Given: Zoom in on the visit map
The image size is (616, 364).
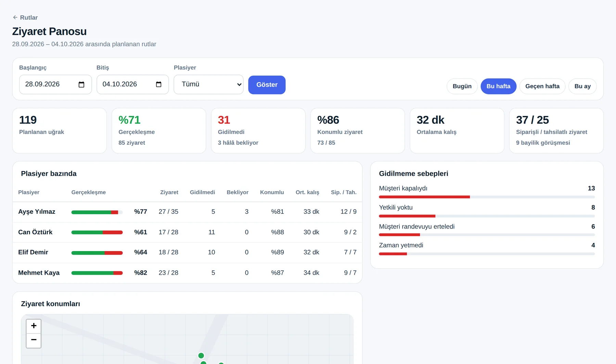Looking at the screenshot, I should pos(34,326).
